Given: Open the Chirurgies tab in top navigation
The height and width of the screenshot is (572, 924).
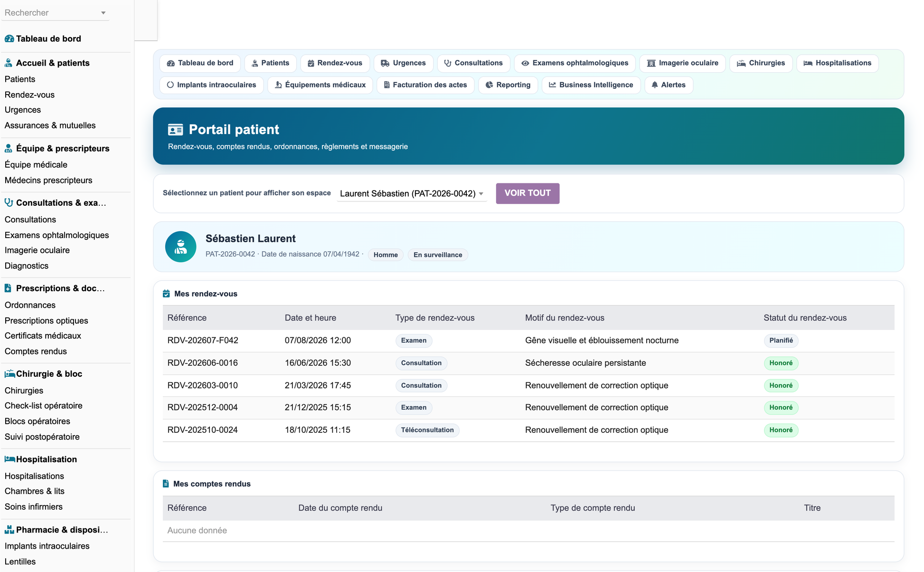Looking at the screenshot, I should (x=761, y=63).
